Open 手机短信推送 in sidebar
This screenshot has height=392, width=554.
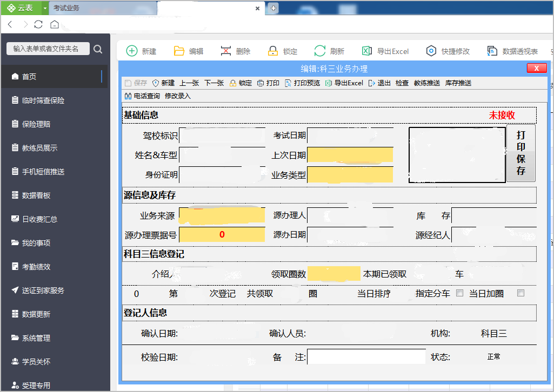click(55, 172)
